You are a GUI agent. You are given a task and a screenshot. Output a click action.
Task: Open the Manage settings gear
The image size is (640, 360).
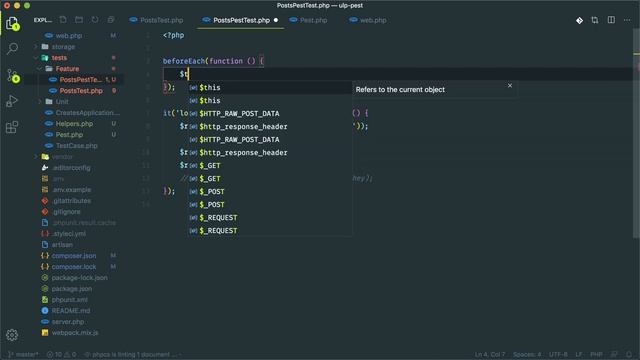click(12, 335)
